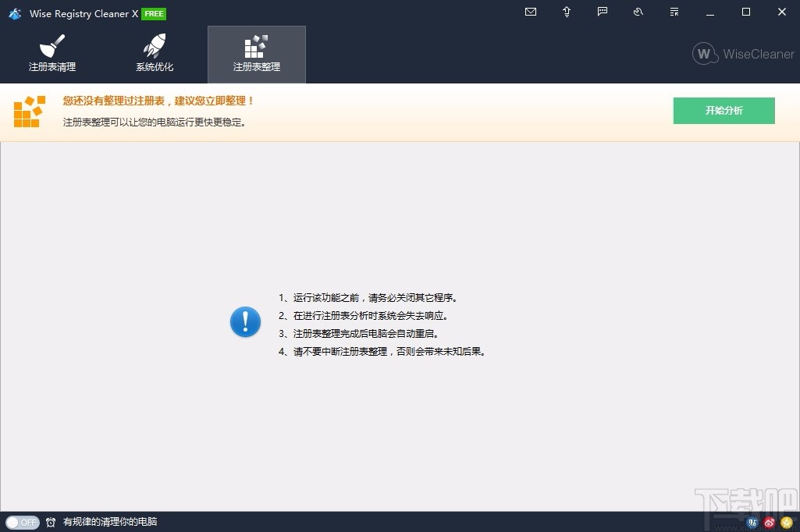Switch the scheduled cleaning toggle to ON
Viewport: 800px width, 532px height.
click(23, 523)
